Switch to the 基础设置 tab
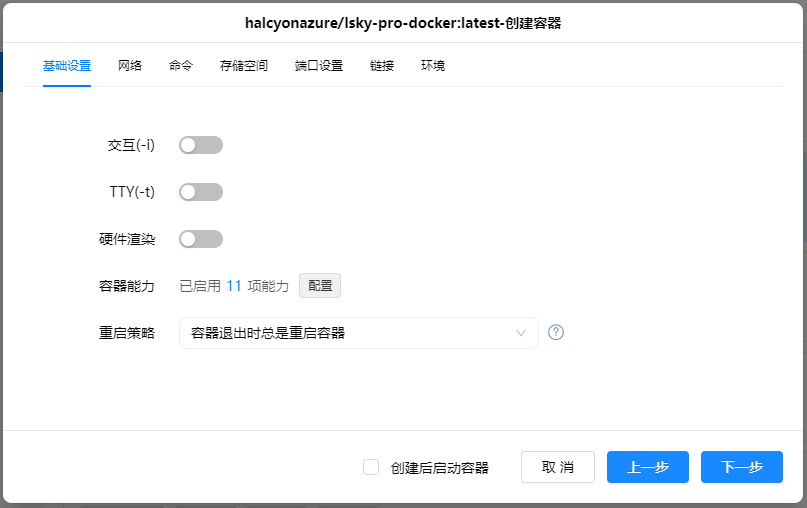The image size is (807, 508). [67, 66]
